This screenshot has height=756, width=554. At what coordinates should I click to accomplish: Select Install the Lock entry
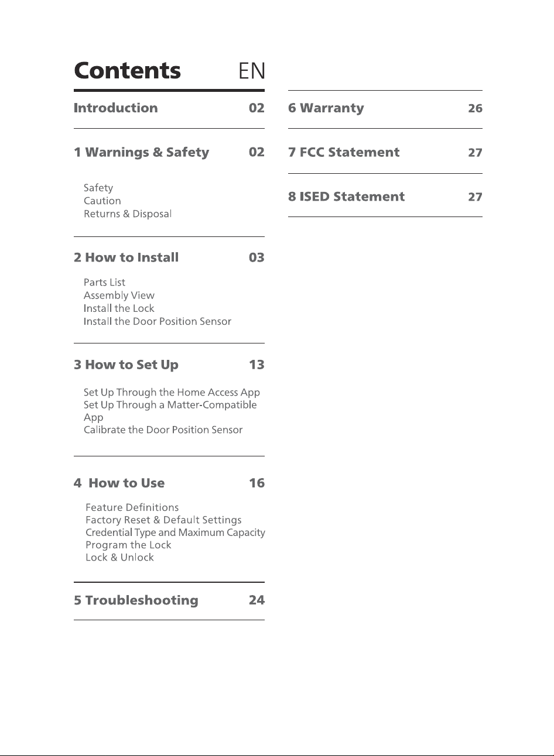(119, 308)
